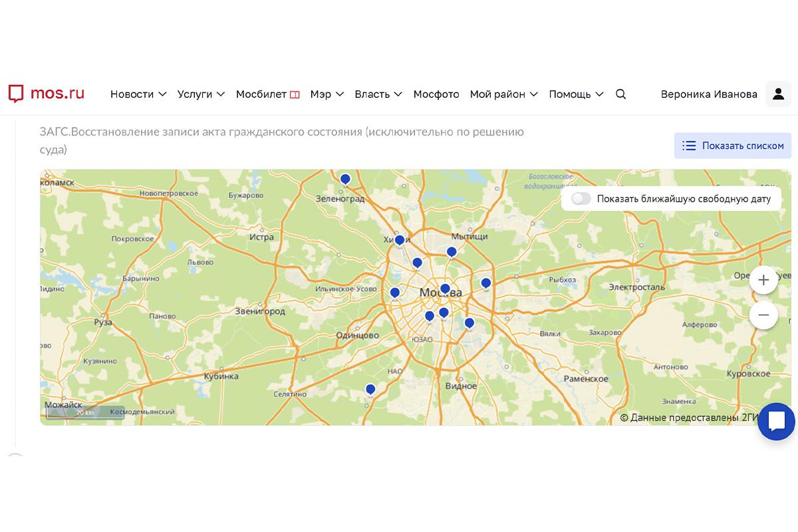Go to the Мосфото section
The width and height of the screenshot is (798, 532).
pos(436,94)
